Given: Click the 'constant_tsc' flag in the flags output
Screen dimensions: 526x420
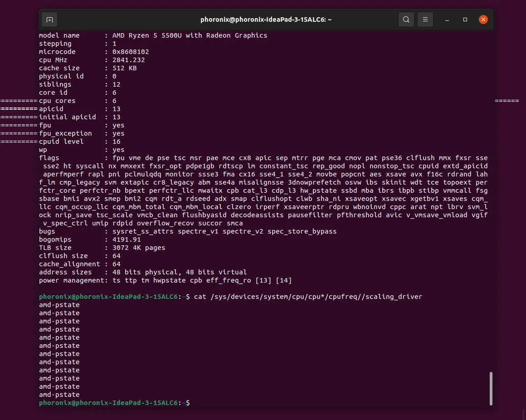Looking at the screenshot, I should (x=283, y=166).
